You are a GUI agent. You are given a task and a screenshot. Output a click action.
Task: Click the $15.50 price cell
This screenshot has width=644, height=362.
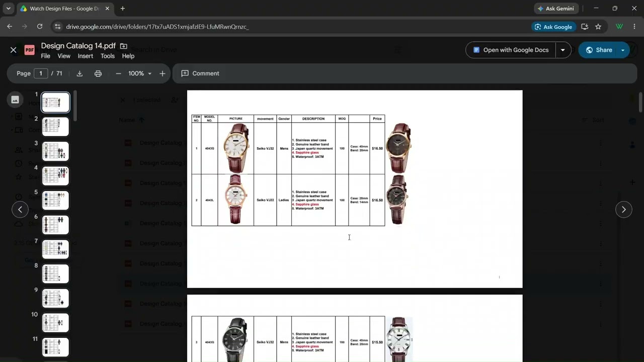377,342
